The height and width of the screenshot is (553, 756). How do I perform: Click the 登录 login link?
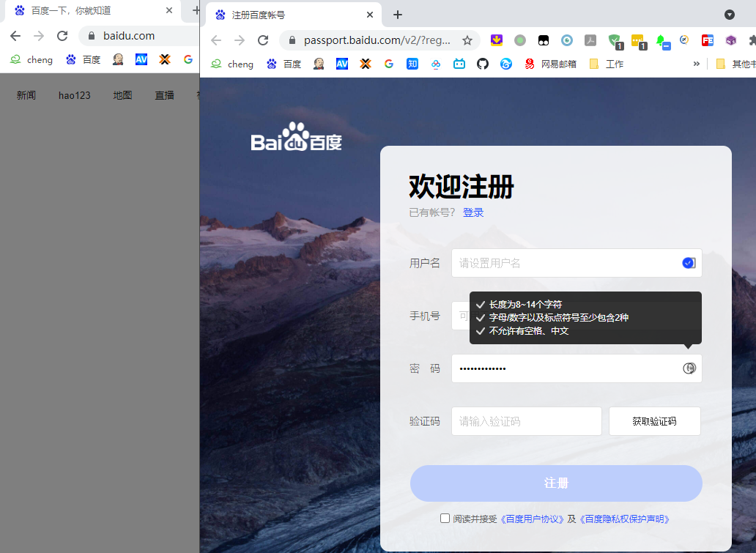tap(473, 212)
